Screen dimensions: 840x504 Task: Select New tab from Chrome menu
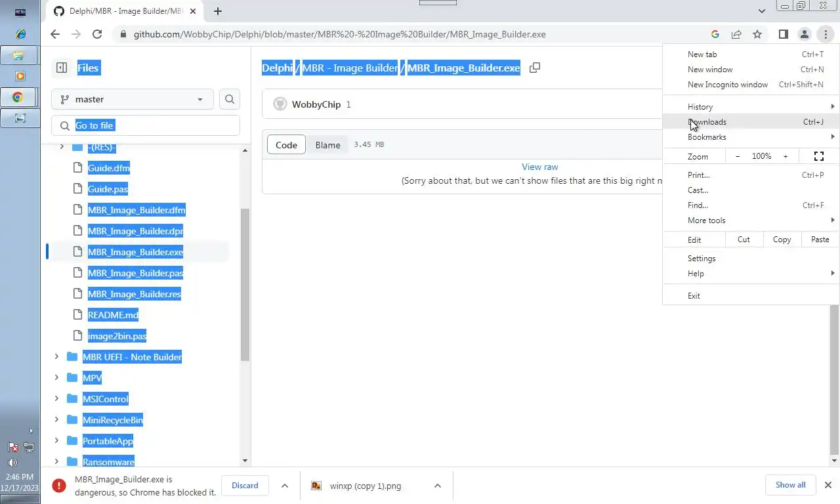click(751, 54)
